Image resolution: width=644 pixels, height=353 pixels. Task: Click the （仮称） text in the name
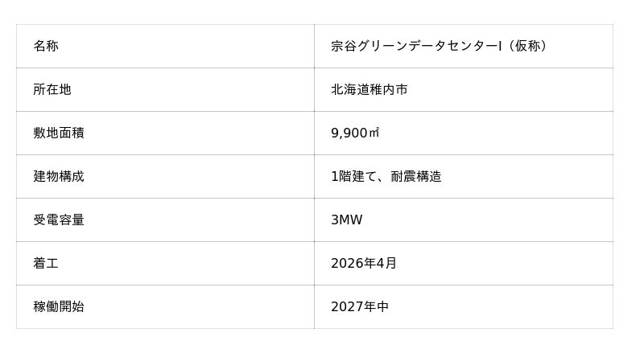(527, 46)
